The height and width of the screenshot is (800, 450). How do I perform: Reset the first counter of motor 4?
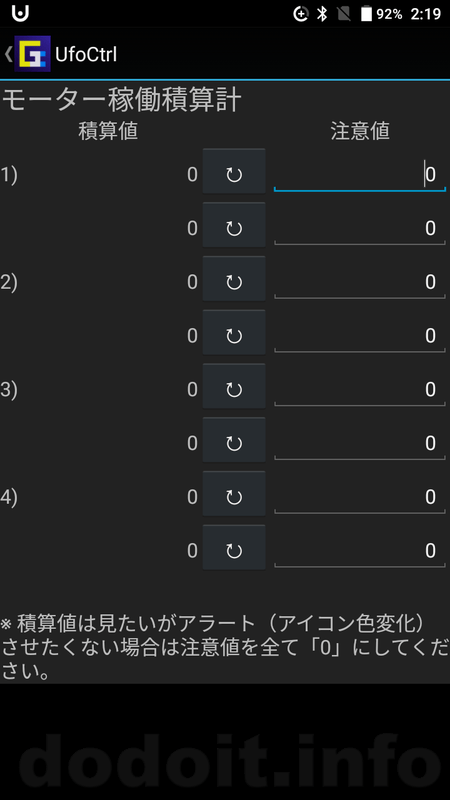(234, 494)
